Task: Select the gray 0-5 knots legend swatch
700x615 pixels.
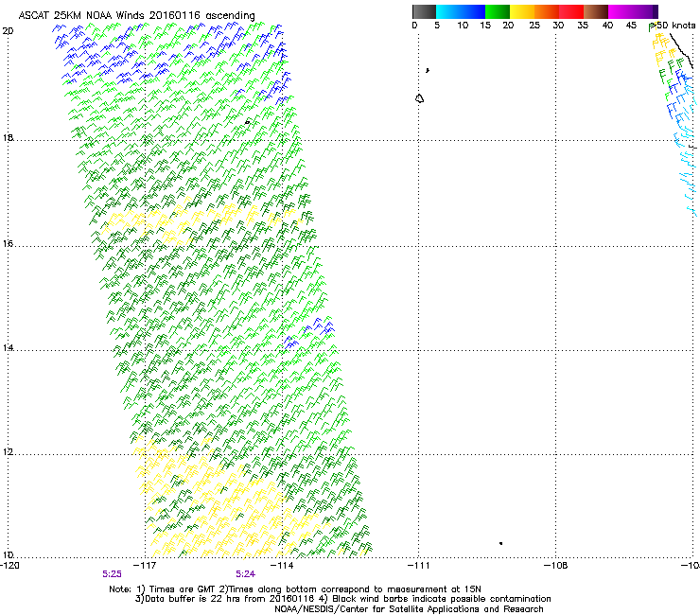Action: pyautogui.click(x=424, y=11)
